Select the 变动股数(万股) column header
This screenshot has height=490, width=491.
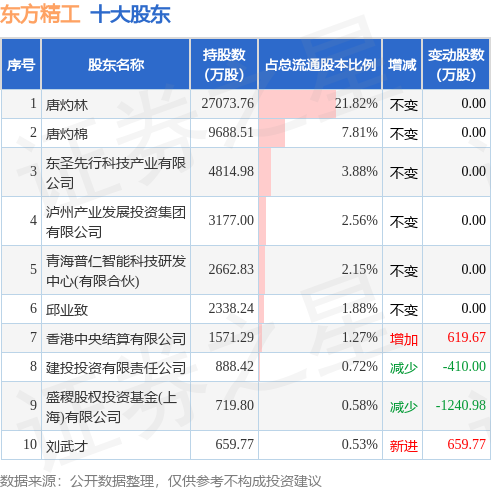(x=456, y=64)
